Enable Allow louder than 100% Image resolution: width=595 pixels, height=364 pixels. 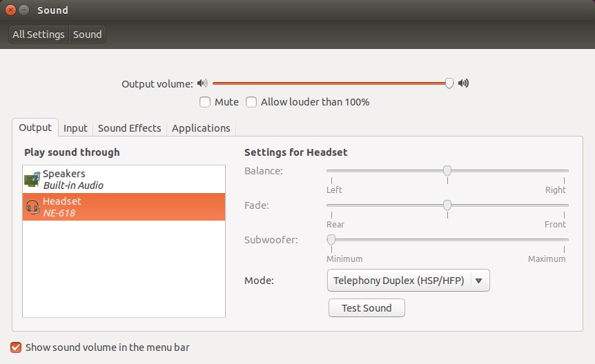252,102
